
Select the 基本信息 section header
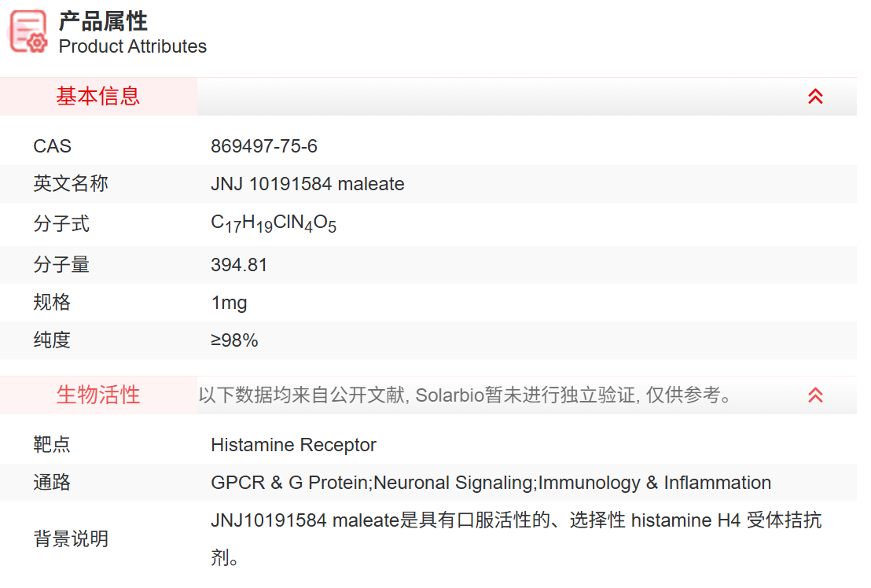[x=98, y=97]
